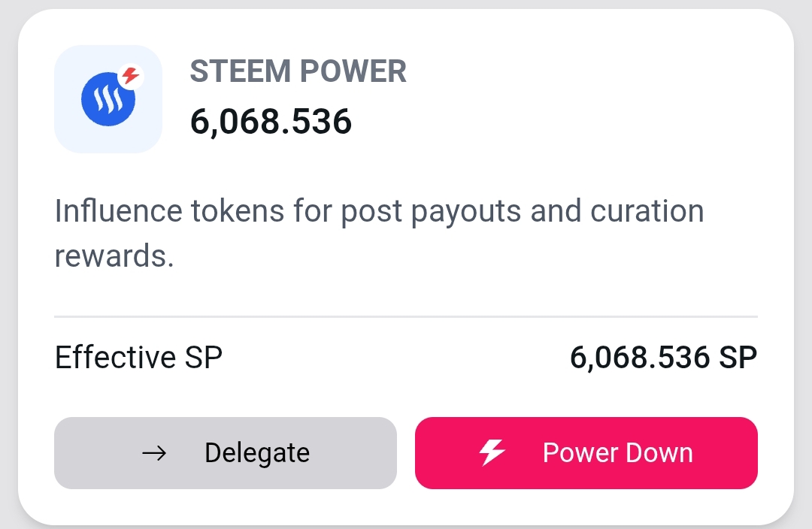Click the arrow icon inside Delegate

[154, 453]
